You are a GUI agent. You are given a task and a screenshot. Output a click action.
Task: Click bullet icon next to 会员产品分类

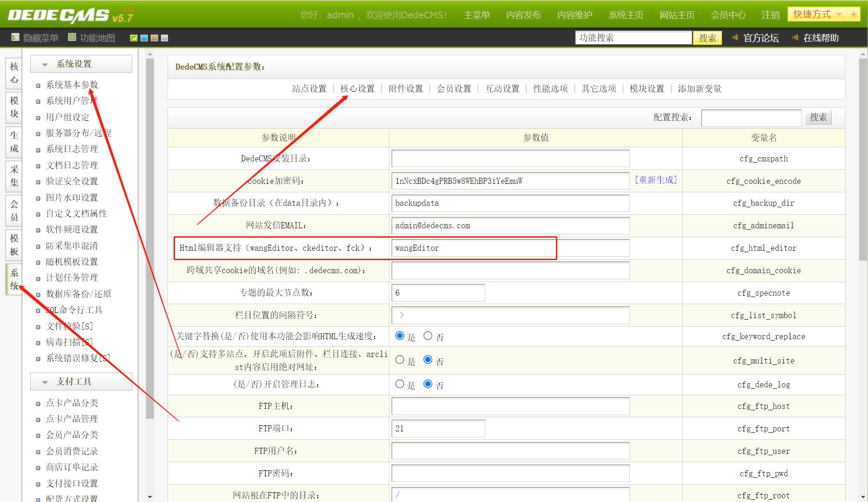(38, 436)
